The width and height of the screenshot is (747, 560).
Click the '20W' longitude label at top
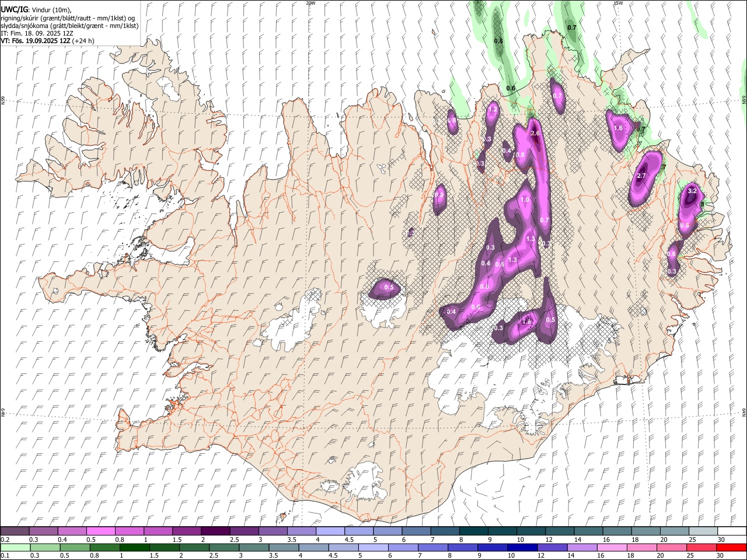tap(311, 3)
